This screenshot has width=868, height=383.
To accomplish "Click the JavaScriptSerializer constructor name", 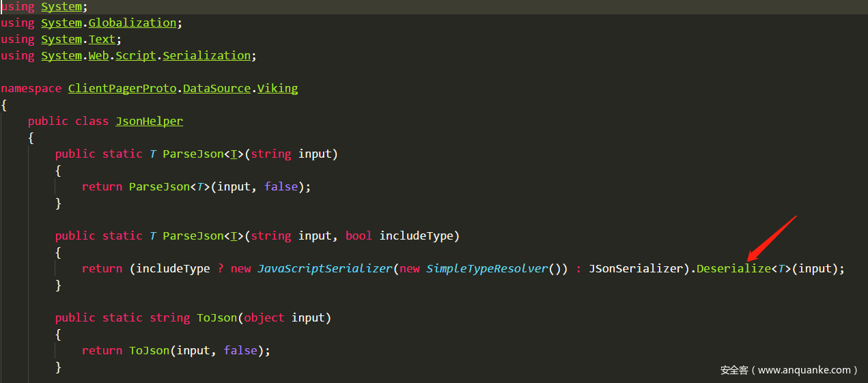I will pyautogui.click(x=324, y=269).
